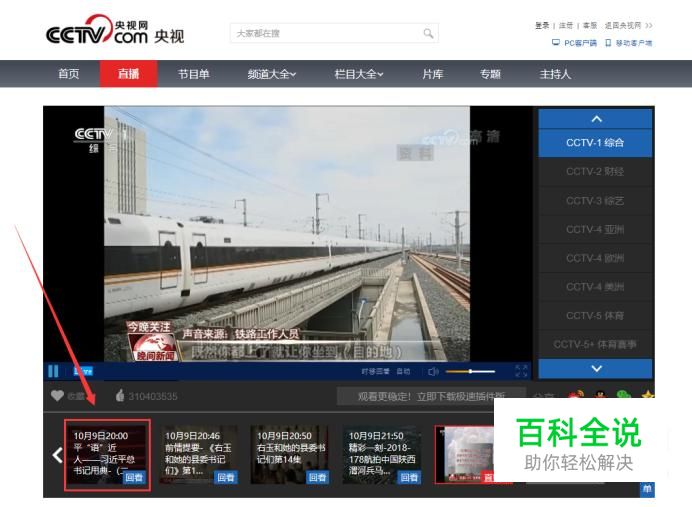The width and height of the screenshot is (692, 507).
Task: Switch to CCTV-5 体育 channel
Action: (x=595, y=315)
